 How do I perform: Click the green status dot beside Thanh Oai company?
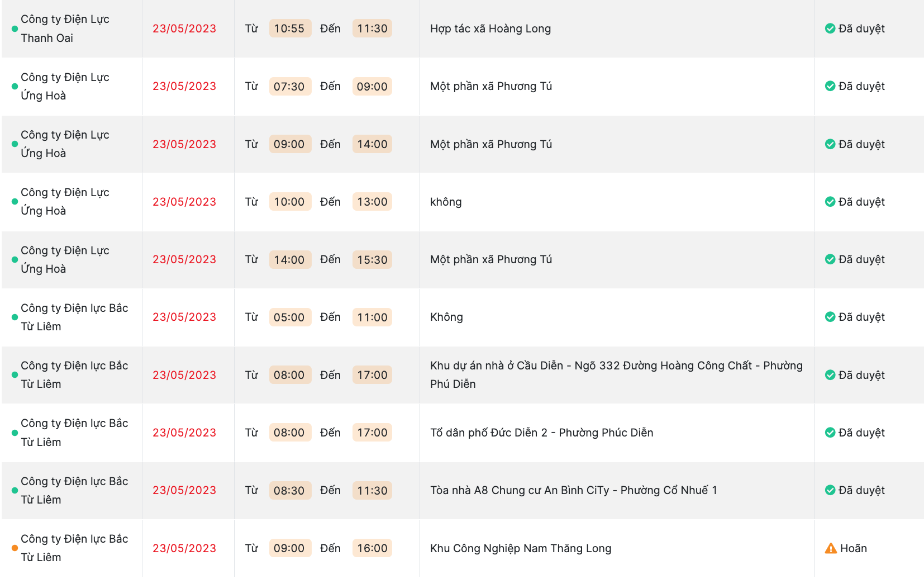pos(15,29)
